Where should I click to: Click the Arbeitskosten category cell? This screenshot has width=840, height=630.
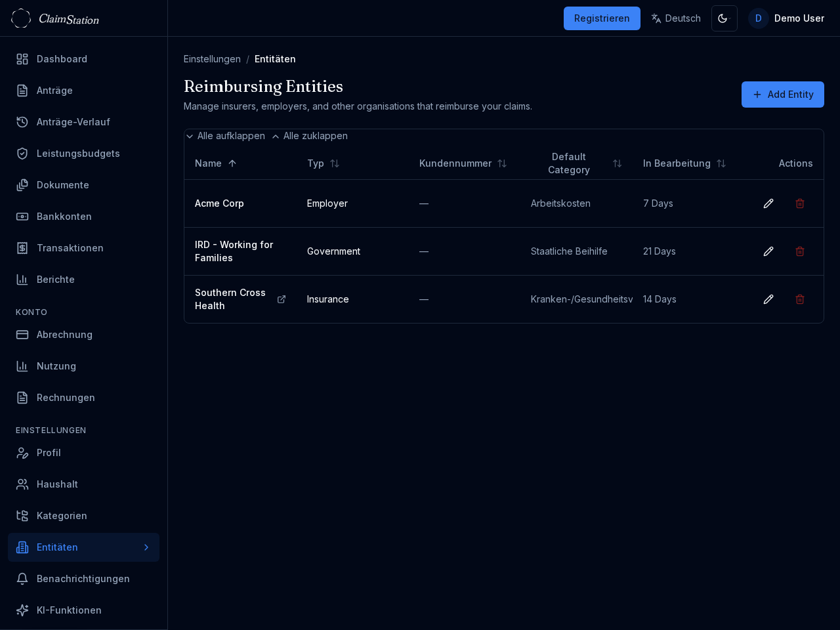coord(560,203)
